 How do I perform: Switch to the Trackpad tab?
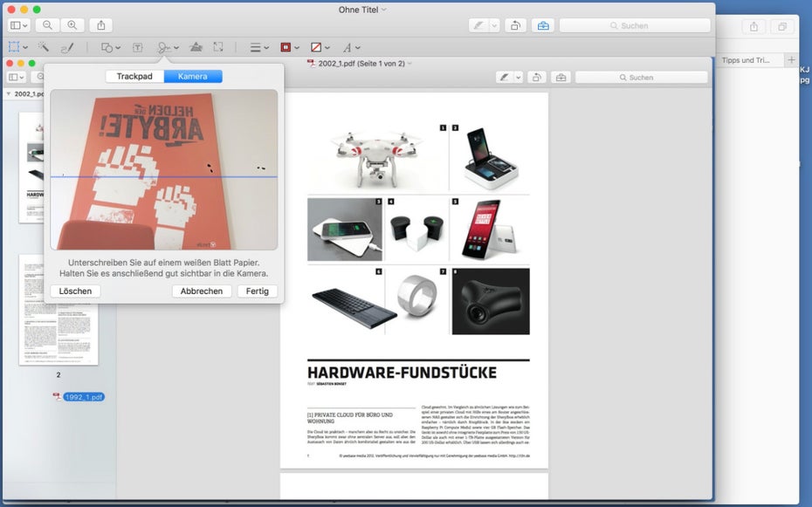[134, 77]
